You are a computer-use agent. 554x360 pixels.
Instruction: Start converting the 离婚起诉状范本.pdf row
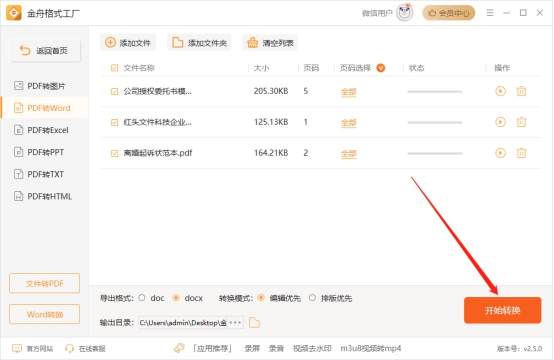(500, 153)
